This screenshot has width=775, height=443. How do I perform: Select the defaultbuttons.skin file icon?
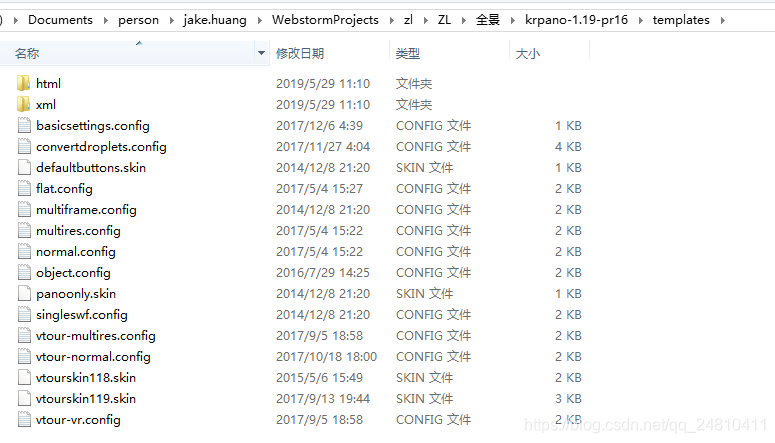click(x=24, y=168)
